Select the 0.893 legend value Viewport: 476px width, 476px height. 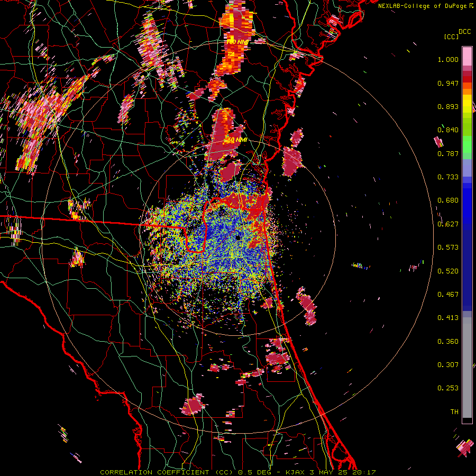tap(448, 106)
